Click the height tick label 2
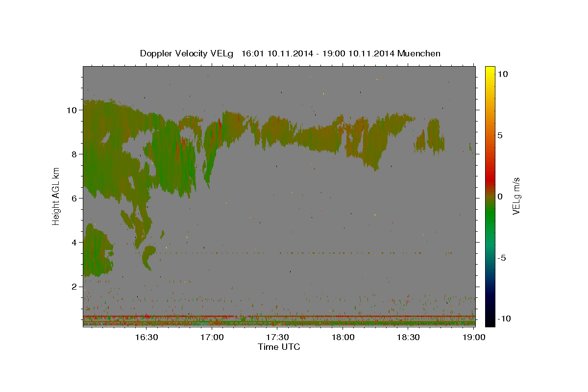 coord(74,287)
